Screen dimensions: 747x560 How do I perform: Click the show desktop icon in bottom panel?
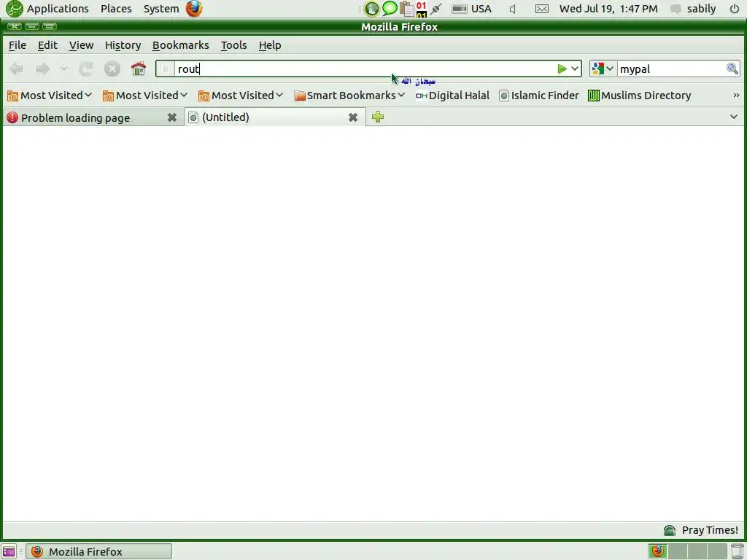[9, 551]
